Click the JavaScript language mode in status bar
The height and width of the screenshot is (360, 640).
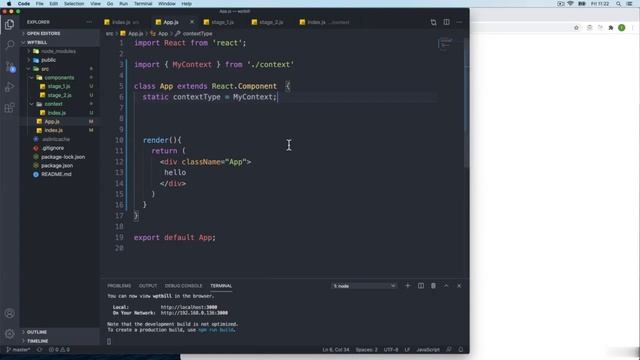[x=428, y=349]
